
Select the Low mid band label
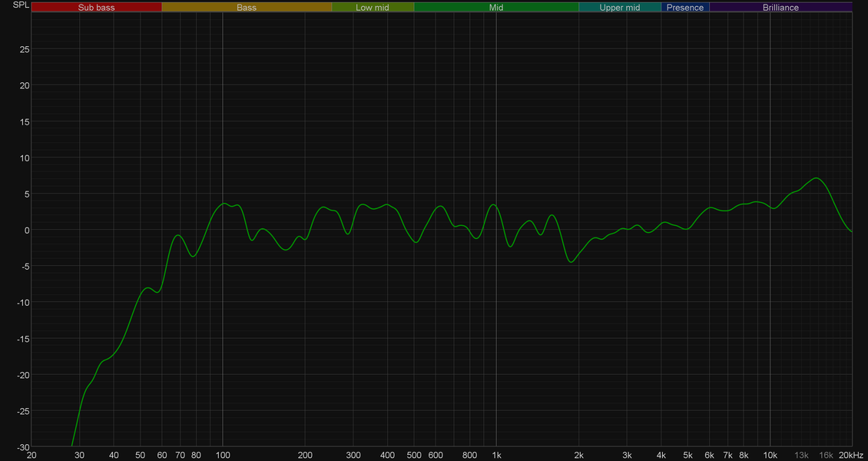pyautogui.click(x=373, y=8)
